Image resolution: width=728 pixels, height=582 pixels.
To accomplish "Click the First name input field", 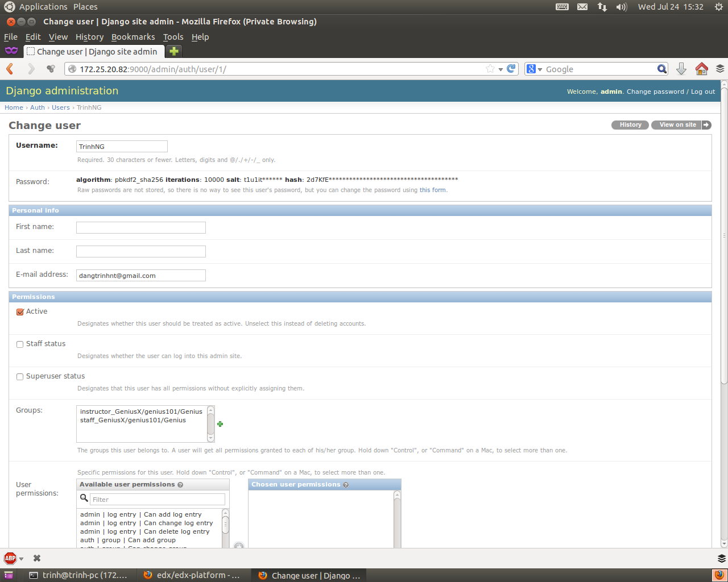I will coord(141,228).
